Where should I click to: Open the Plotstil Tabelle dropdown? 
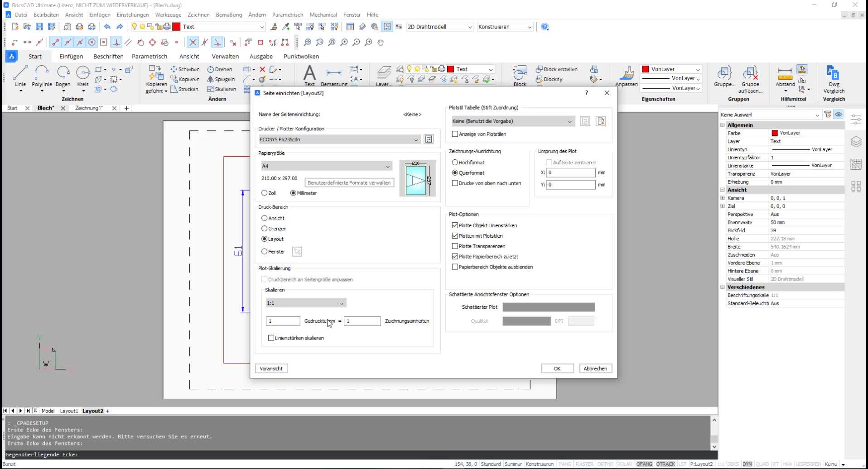tap(513, 121)
